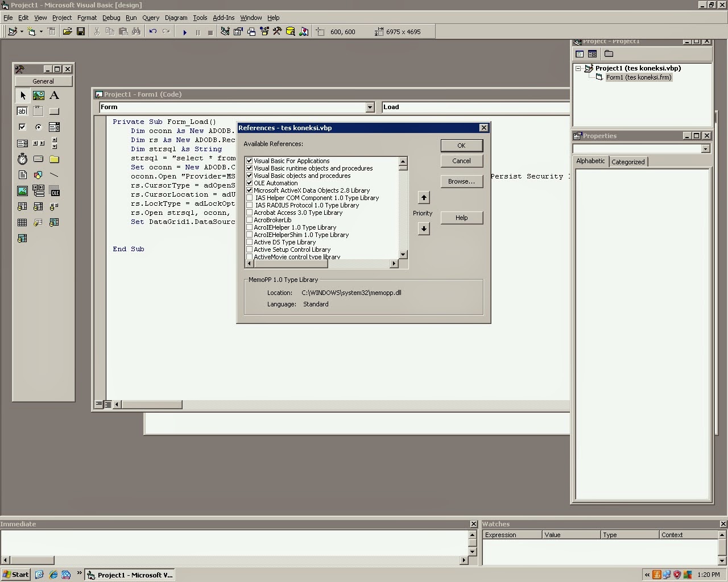Select the ComboBox control in the toolbox
Screen dimensions: 728x582
point(54,127)
